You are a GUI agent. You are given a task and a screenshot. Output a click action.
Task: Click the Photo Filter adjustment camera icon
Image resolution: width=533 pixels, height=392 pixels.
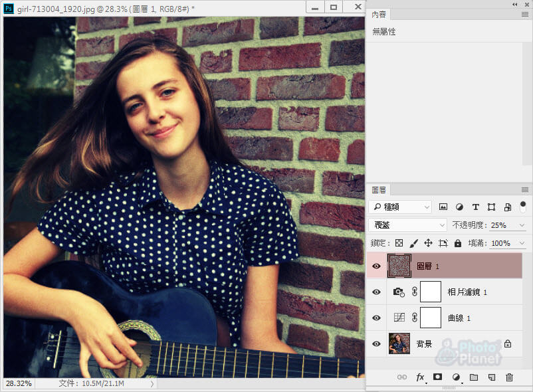click(x=399, y=292)
